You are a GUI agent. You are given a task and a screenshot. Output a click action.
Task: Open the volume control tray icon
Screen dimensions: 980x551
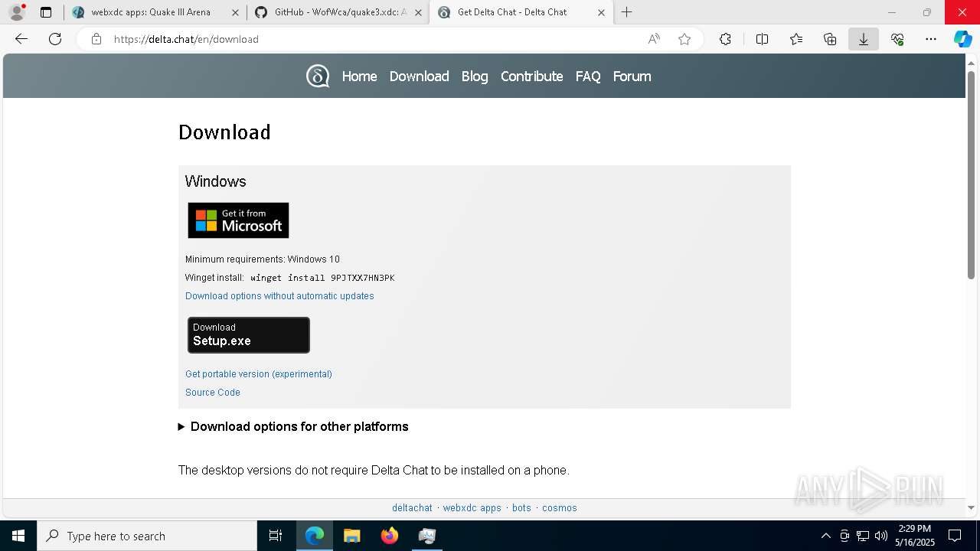click(881, 536)
